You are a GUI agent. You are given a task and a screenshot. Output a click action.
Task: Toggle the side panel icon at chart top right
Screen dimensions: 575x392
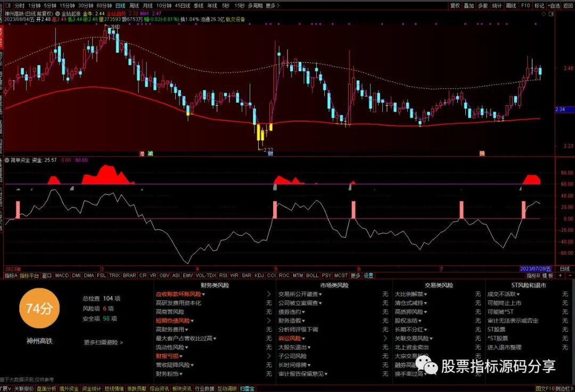click(550, 14)
